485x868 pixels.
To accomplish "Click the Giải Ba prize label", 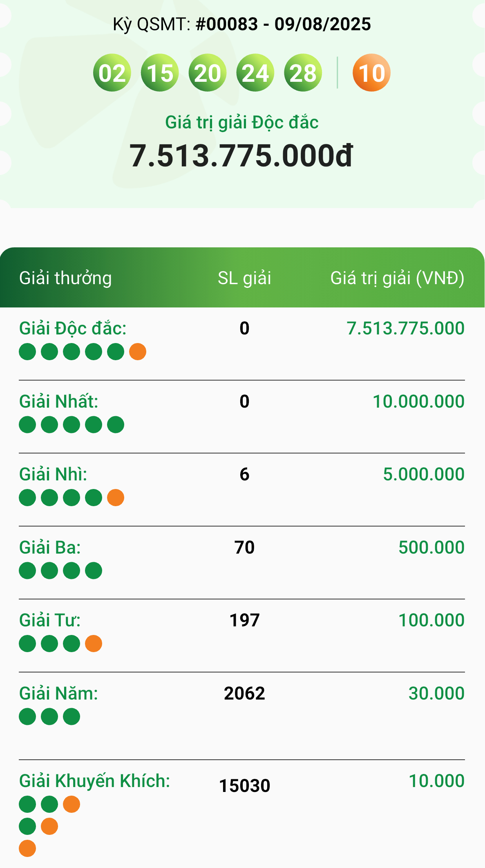I will 50,547.
